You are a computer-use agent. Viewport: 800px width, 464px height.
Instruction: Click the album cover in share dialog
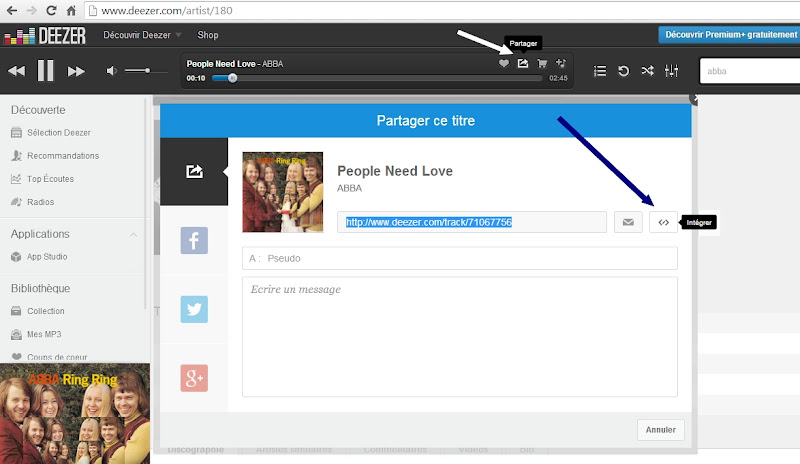tap(283, 192)
